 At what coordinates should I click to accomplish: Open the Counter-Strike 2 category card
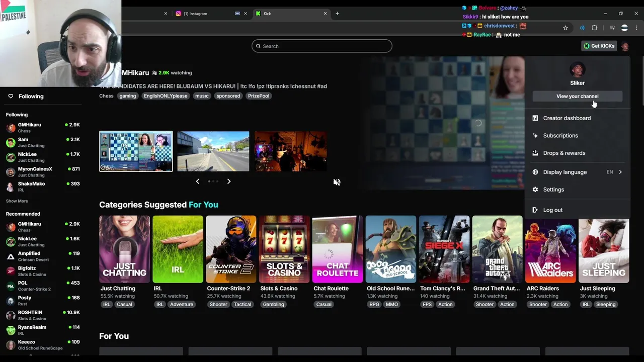[x=231, y=249]
